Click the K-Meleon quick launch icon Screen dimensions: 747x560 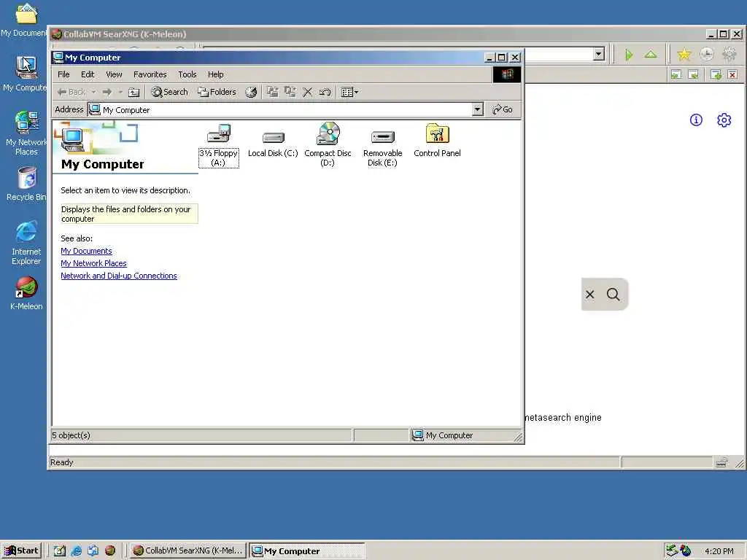(x=110, y=551)
